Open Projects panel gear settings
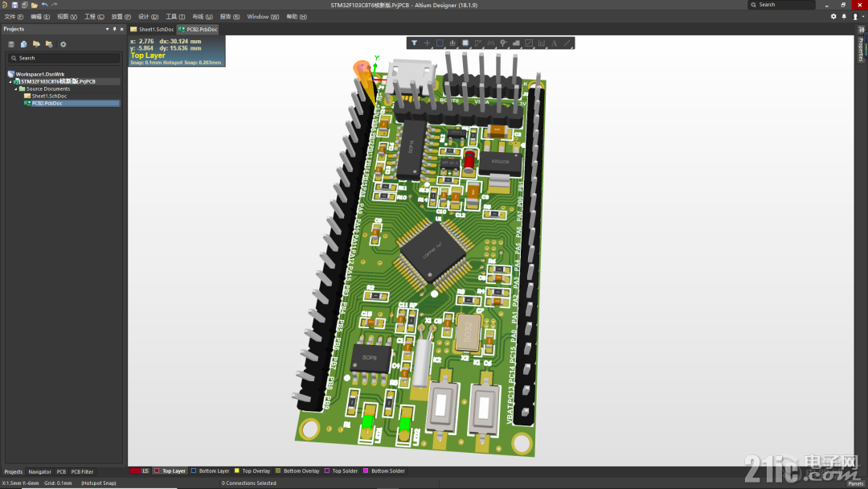The height and width of the screenshot is (489, 868). (x=63, y=44)
